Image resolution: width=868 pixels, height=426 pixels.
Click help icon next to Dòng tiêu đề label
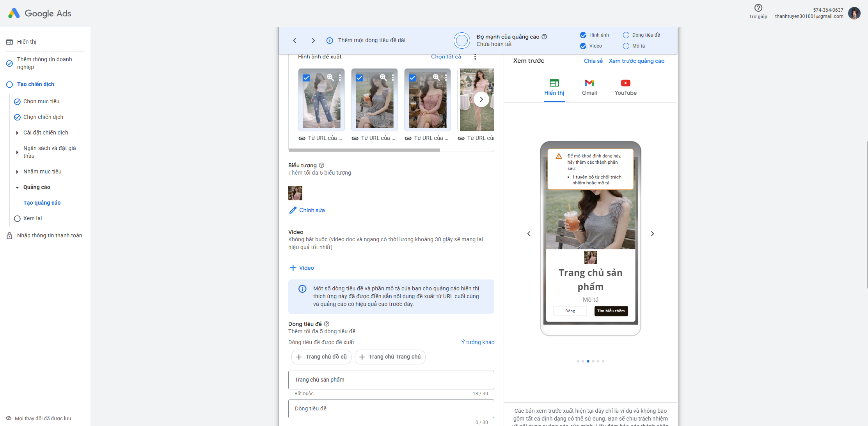327,324
